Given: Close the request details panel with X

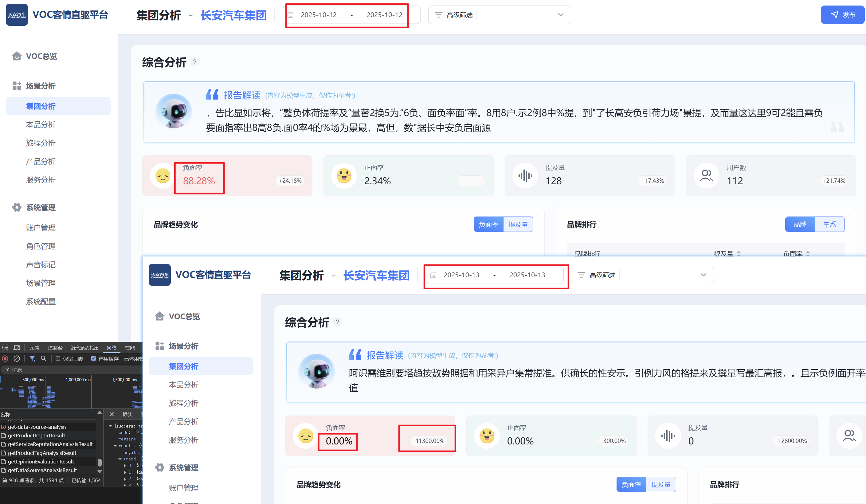Looking at the screenshot, I should [112, 414].
